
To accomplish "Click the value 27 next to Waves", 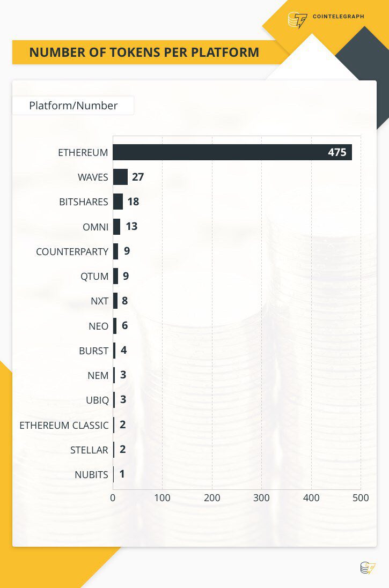I will (x=138, y=177).
